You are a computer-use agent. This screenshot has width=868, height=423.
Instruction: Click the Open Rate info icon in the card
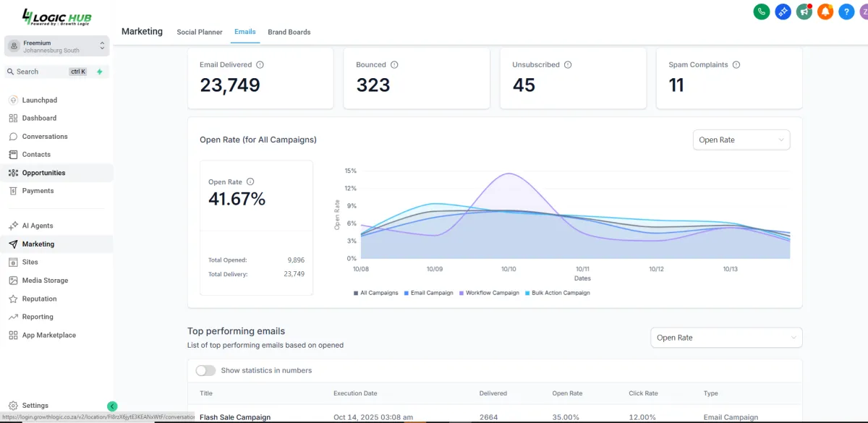(250, 182)
